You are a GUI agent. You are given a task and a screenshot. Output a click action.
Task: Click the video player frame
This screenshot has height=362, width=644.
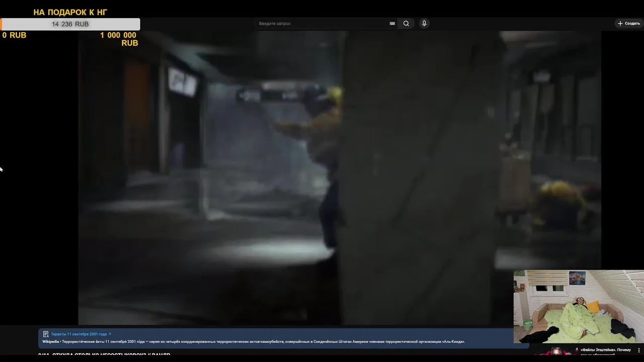[340, 177]
